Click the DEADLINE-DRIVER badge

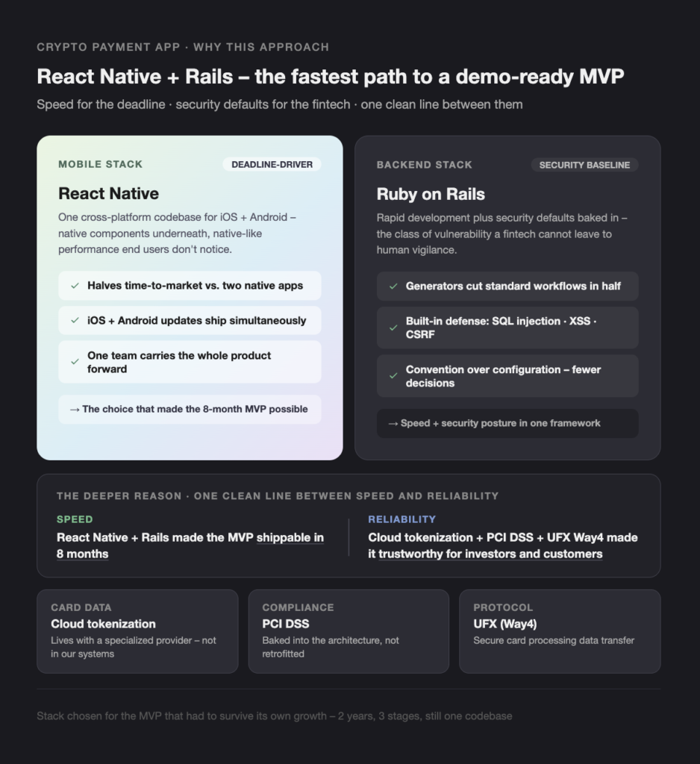(272, 164)
